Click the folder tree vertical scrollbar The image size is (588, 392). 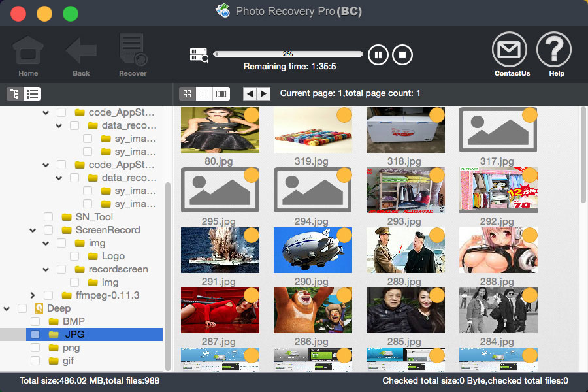[x=168, y=276]
